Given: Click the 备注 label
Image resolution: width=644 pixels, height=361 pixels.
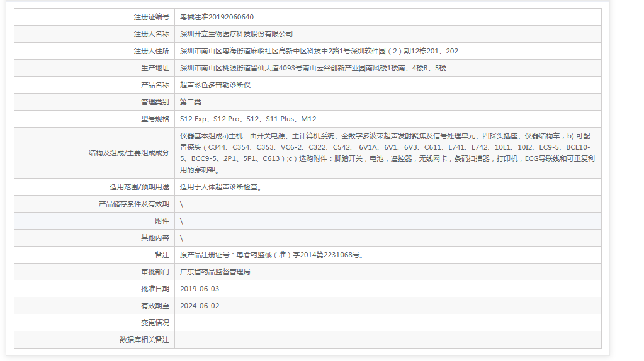Looking at the screenshot, I should [162, 255].
